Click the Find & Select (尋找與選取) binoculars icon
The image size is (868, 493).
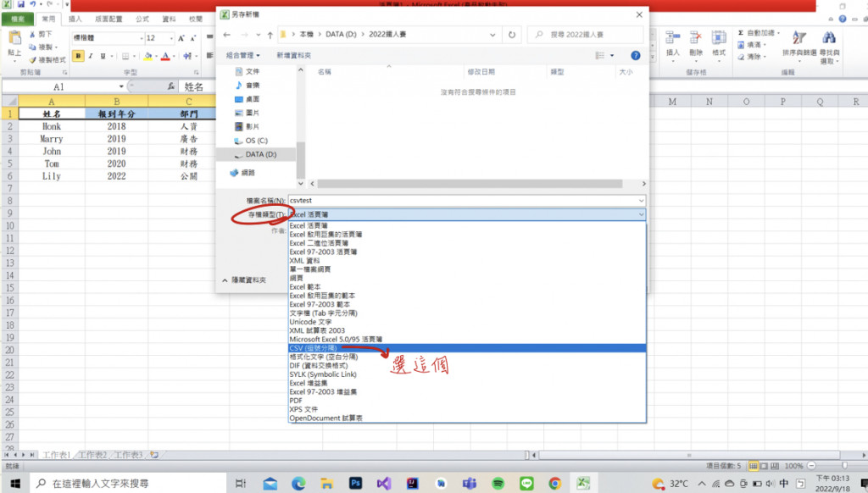pyautogui.click(x=829, y=38)
